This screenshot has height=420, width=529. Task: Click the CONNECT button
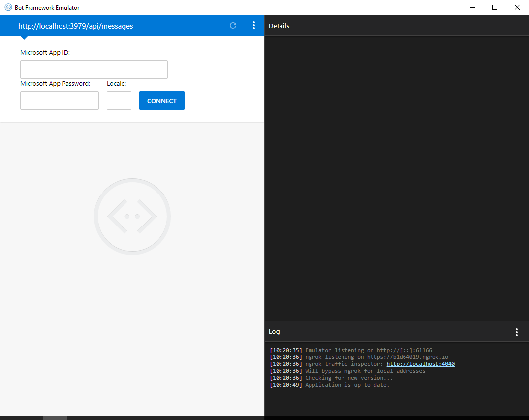(161, 100)
